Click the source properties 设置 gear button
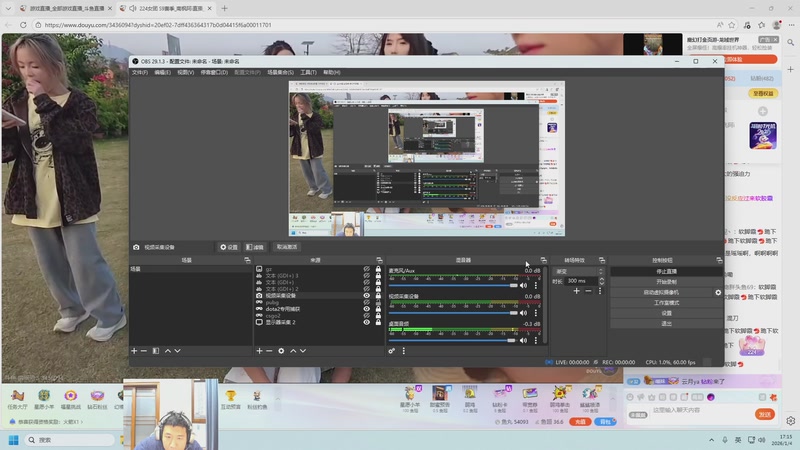800x450 pixels. tap(229, 247)
